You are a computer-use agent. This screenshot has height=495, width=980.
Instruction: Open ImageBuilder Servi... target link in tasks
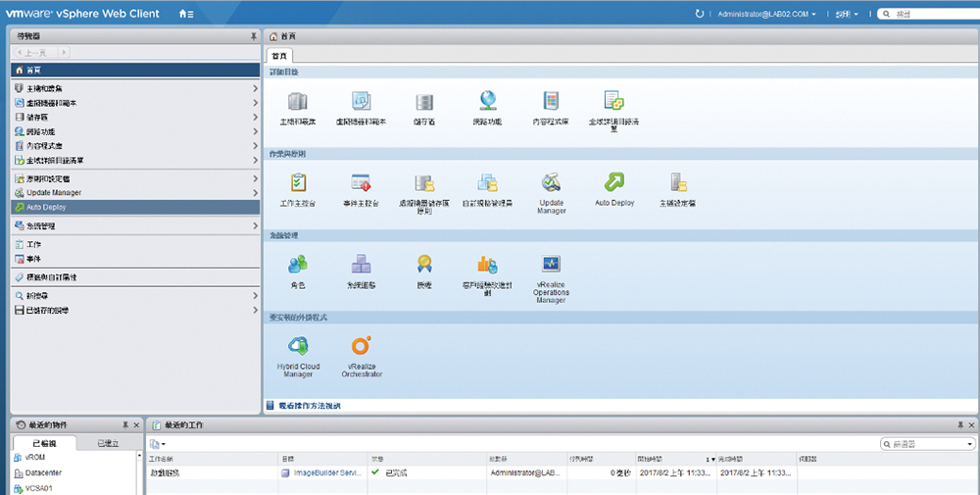point(327,473)
